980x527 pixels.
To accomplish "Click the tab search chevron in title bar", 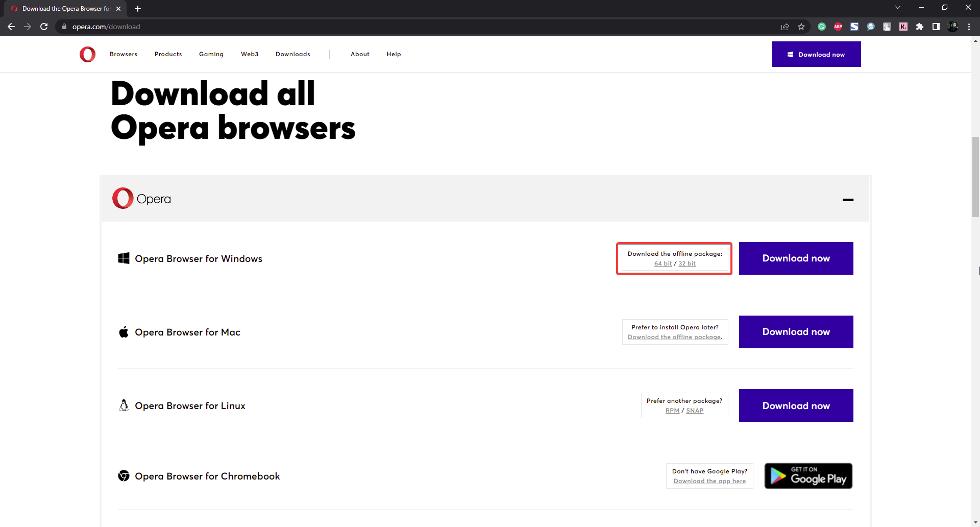I will [898, 7].
